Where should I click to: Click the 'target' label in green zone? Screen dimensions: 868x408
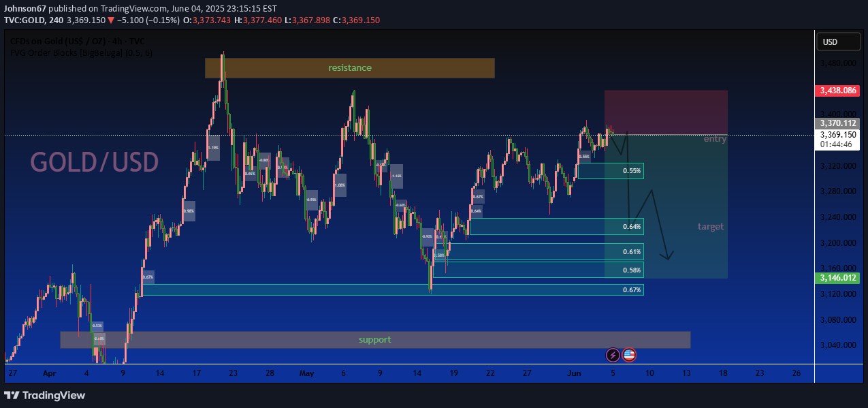point(710,226)
